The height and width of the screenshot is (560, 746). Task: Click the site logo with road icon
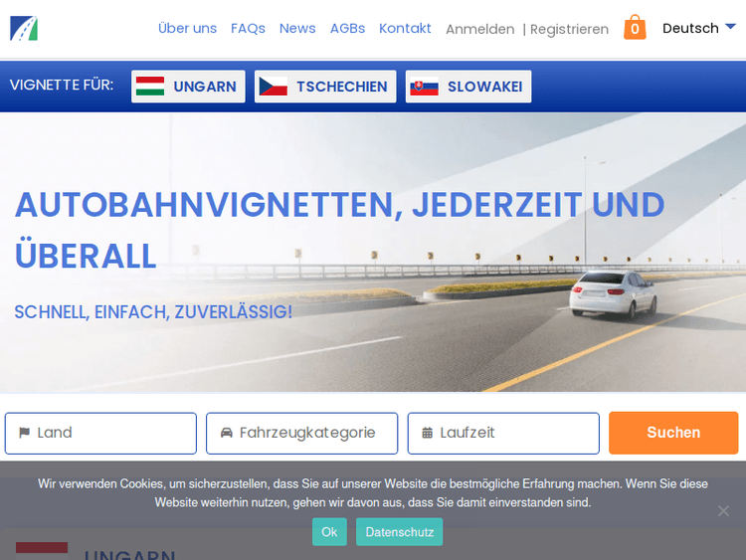click(x=24, y=29)
